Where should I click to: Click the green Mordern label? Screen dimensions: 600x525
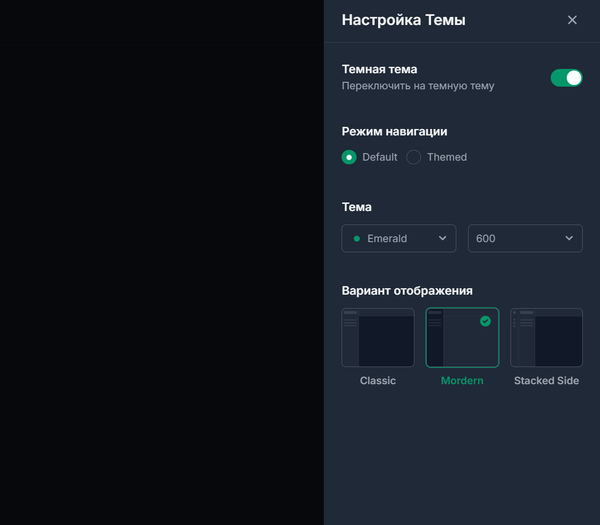462,381
